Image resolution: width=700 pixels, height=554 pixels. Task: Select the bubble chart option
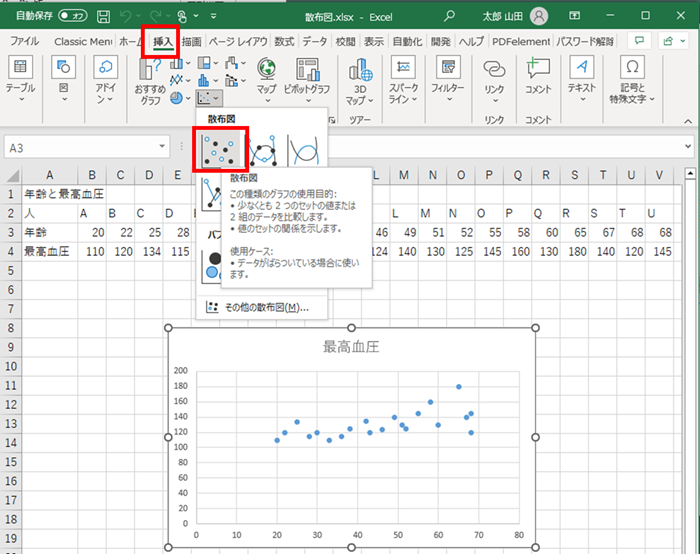point(212,267)
